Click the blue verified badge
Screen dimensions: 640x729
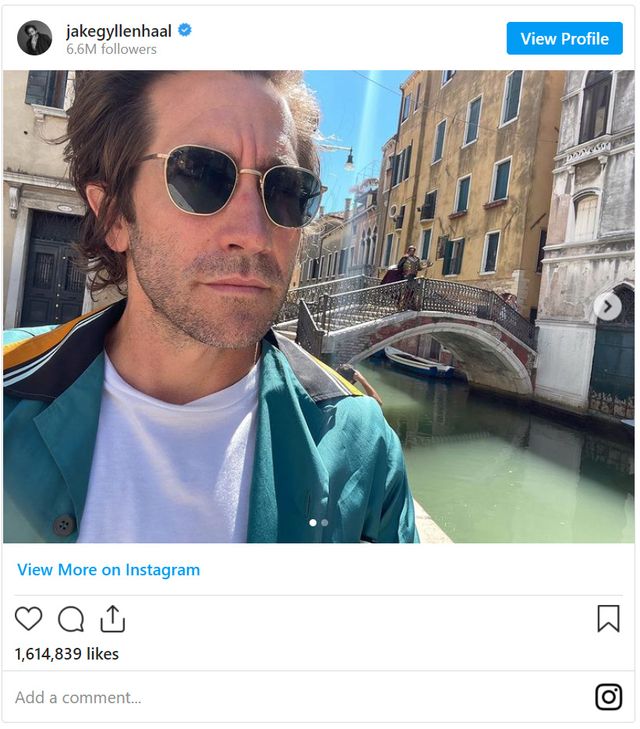(185, 30)
